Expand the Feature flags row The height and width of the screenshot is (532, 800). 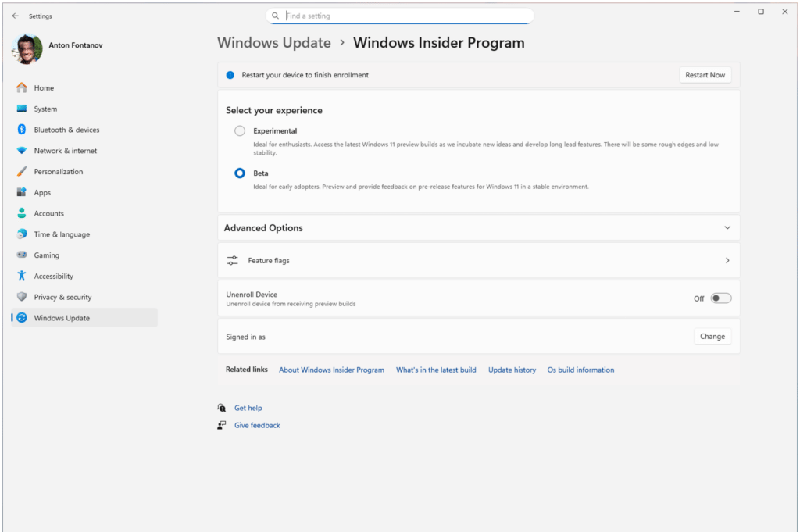tap(727, 260)
